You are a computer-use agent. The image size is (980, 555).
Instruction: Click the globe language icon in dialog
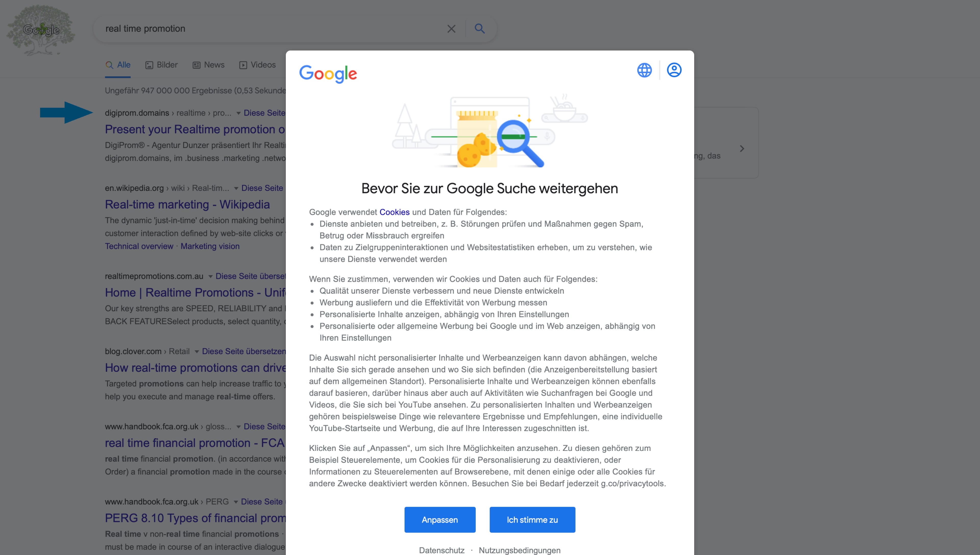click(x=644, y=70)
